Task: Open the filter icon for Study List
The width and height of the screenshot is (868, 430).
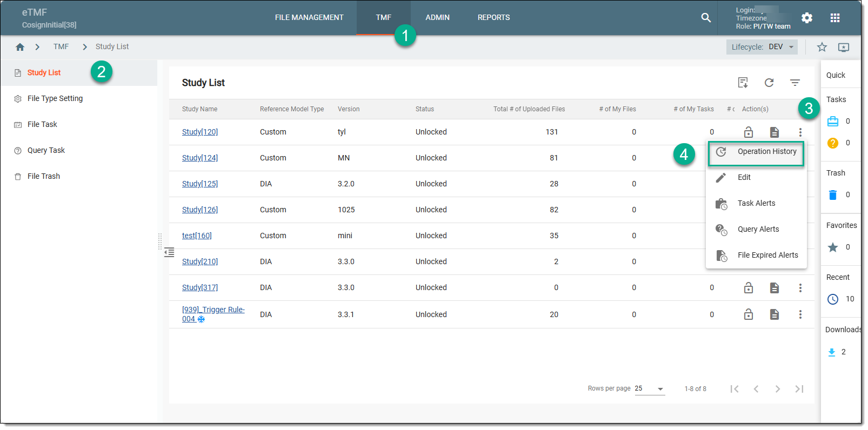Action: pos(795,83)
